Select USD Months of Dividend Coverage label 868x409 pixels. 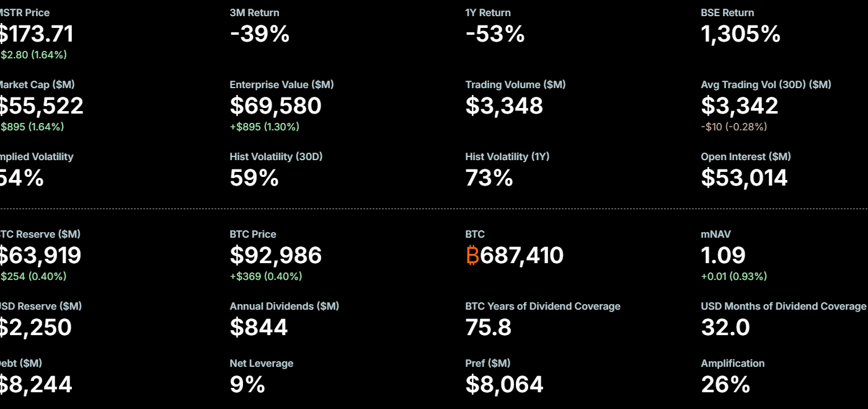coord(783,306)
